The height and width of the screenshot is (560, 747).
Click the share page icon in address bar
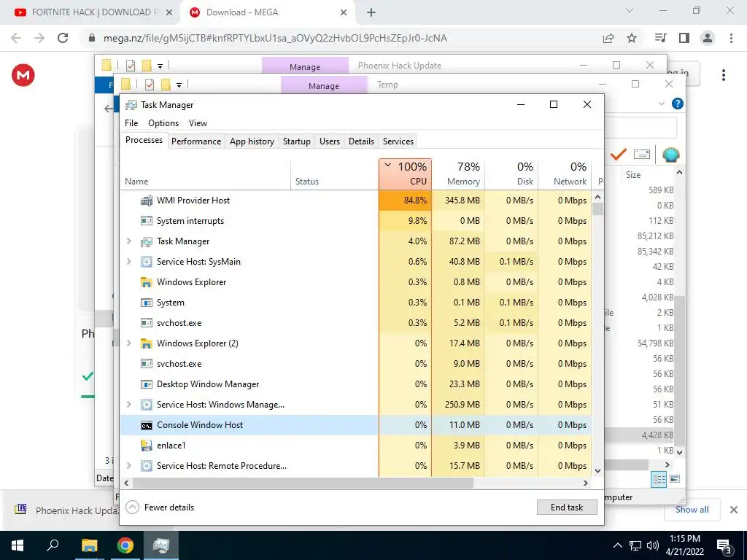tap(608, 38)
